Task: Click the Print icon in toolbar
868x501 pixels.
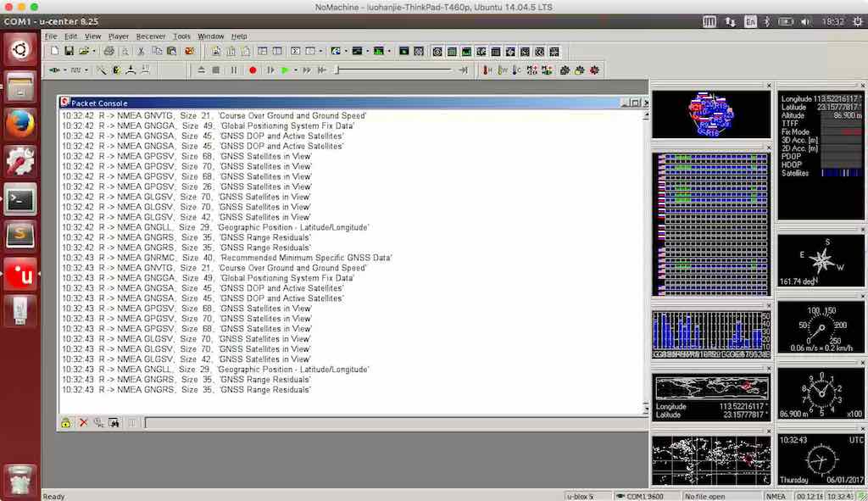Action: [x=109, y=52]
